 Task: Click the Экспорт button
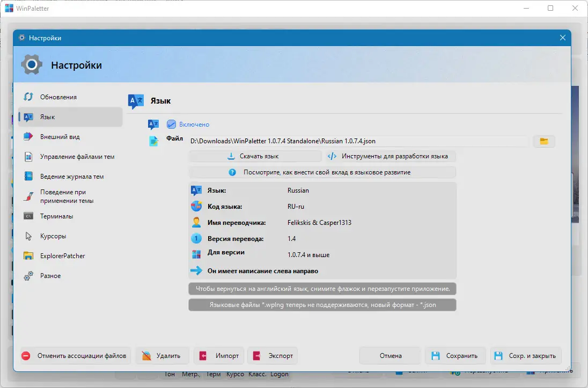click(x=273, y=356)
